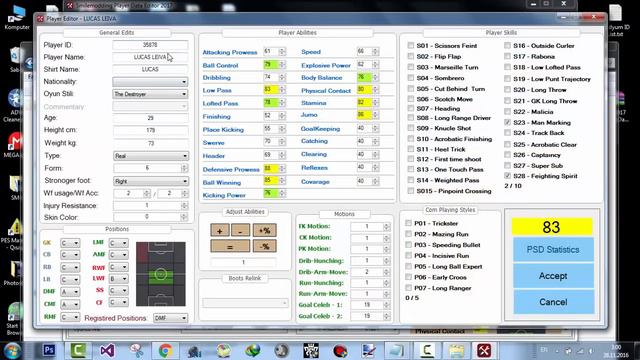The height and width of the screenshot is (360, 640).
Task: Click the Age input field
Action: pos(150,118)
